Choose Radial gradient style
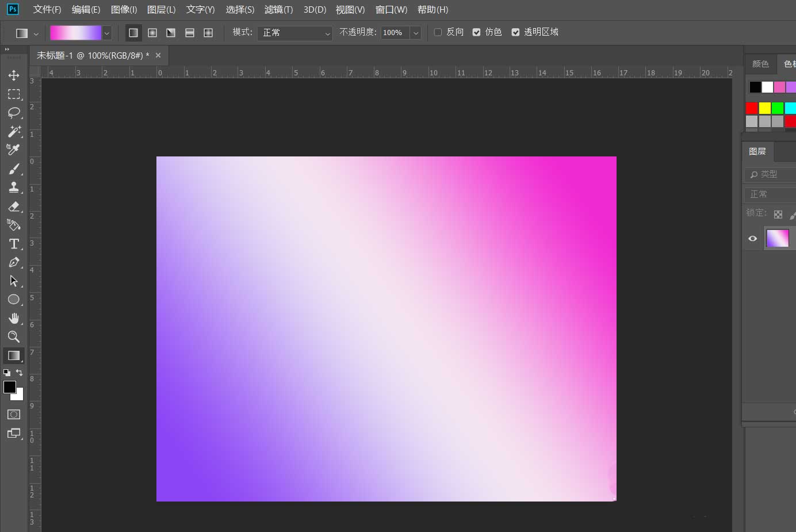This screenshot has width=796, height=532. click(152, 33)
